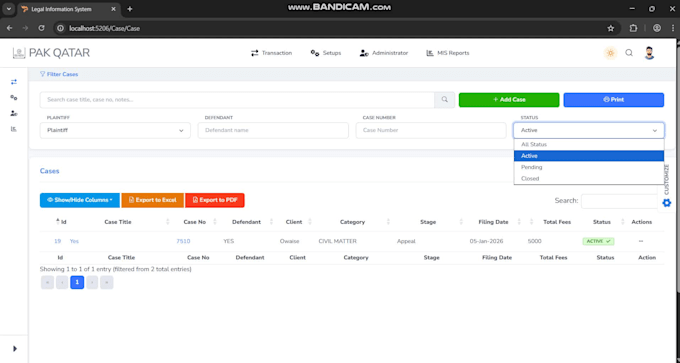Click the Setups gears icon in the left sidebar
This screenshot has height=363, width=680.
tap(14, 98)
